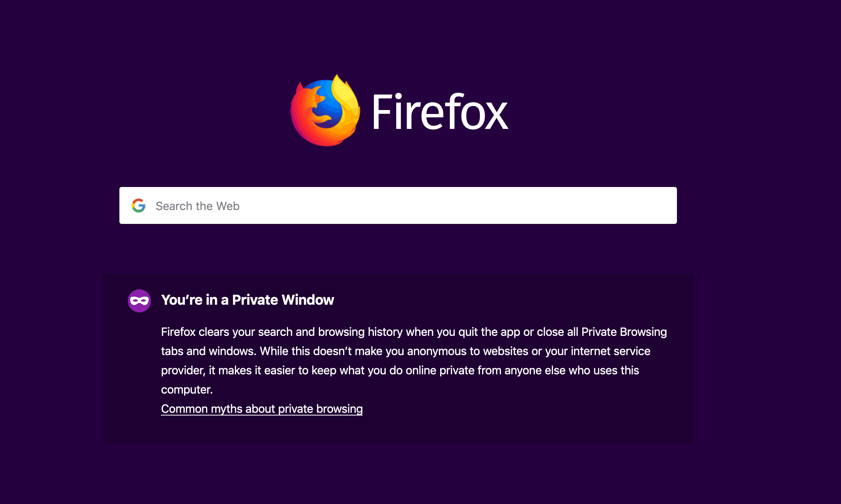This screenshot has width=841, height=504.
Task: Click the words tabs and windows
Action: tap(208, 351)
